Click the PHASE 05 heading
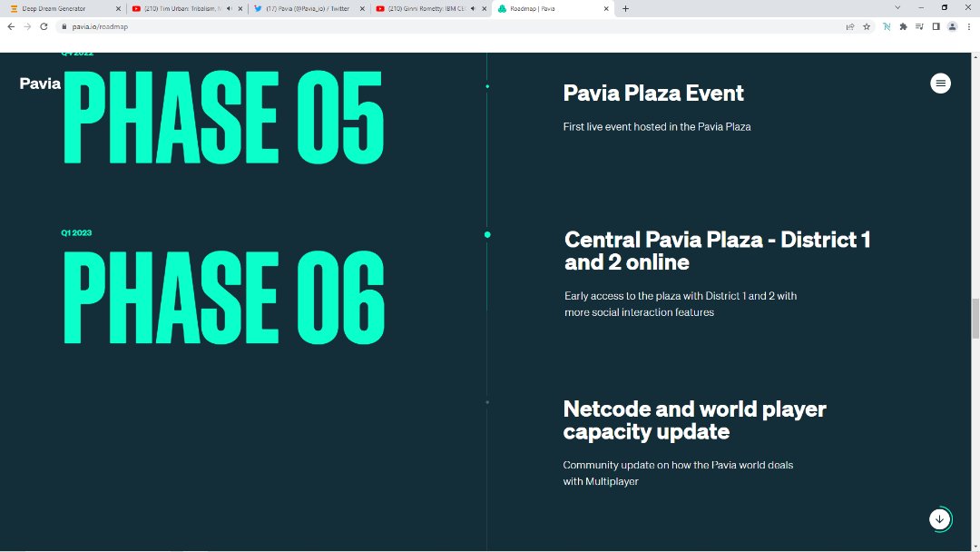The image size is (980, 552). pyautogui.click(x=223, y=117)
